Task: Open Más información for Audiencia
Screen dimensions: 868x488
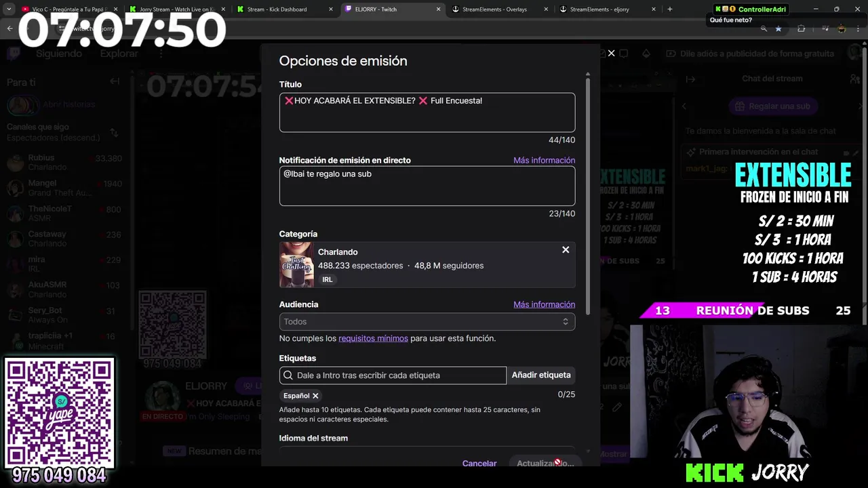Action: pyautogui.click(x=544, y=304)
